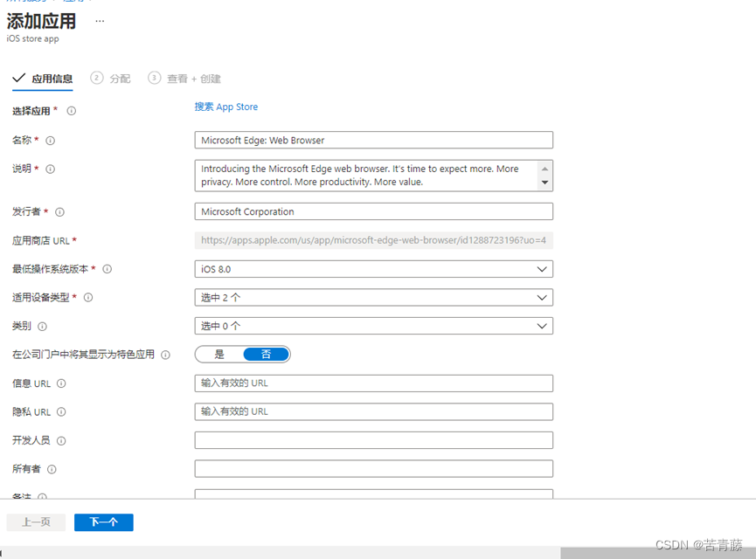
Task: Click the info icon beside 通用设备类型
Action: point(87,297)
